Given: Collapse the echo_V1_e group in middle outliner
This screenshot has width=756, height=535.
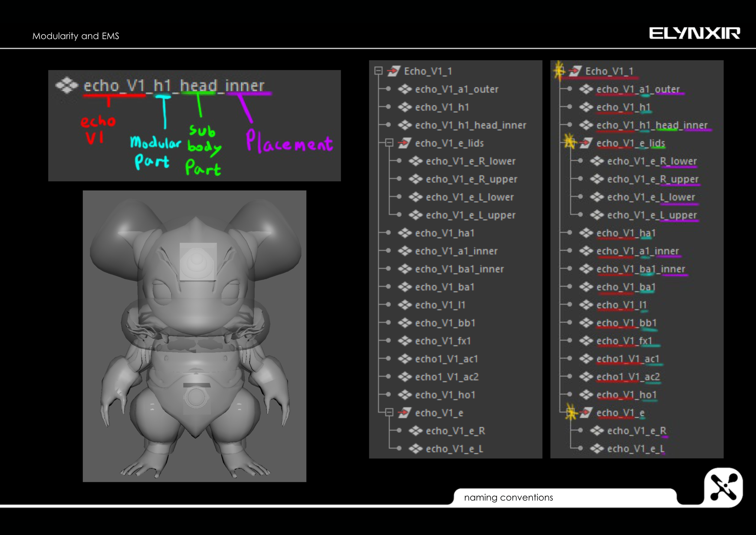Looking at the screenshot, I should [x=389, y=412].
